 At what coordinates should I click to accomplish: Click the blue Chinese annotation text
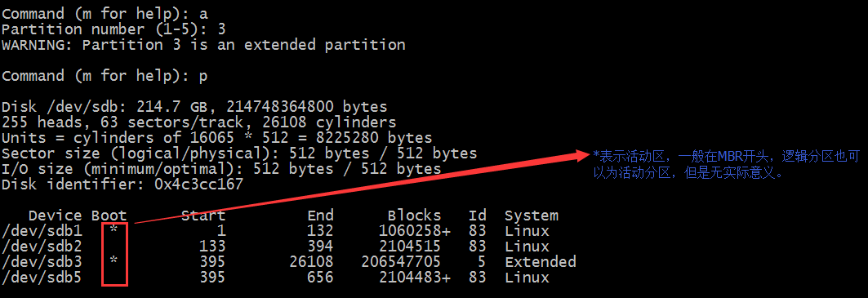tap(726, 164)
